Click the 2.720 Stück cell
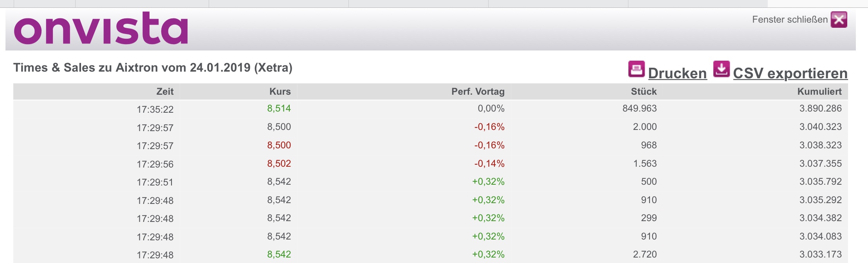Viewport: 868px width, 263px height. pos(644,254)
